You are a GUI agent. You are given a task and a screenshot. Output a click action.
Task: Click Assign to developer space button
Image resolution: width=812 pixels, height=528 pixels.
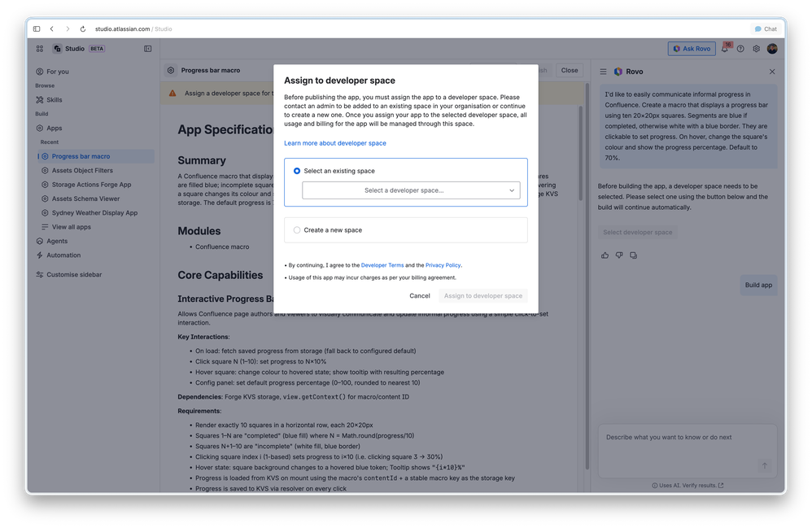coord(483,296)
